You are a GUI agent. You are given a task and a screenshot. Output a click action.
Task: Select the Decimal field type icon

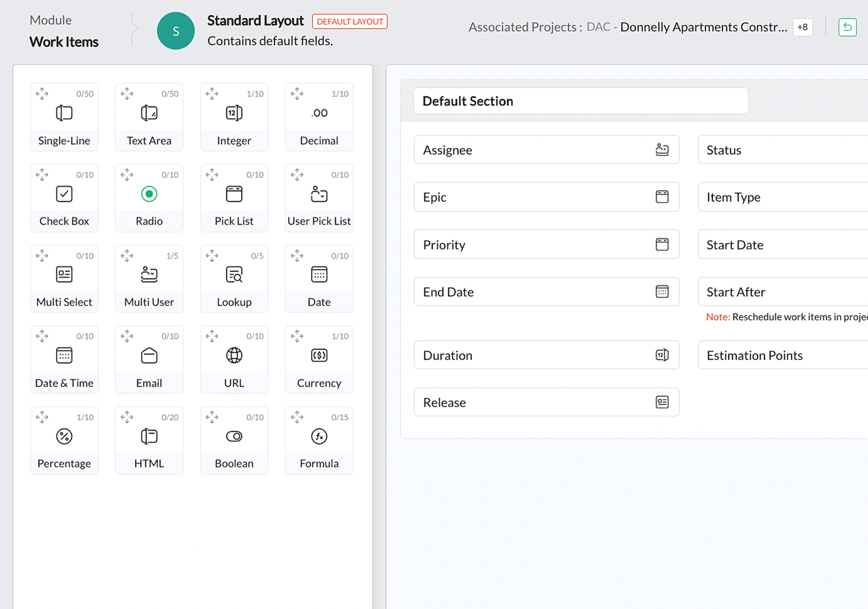(319, 113)
